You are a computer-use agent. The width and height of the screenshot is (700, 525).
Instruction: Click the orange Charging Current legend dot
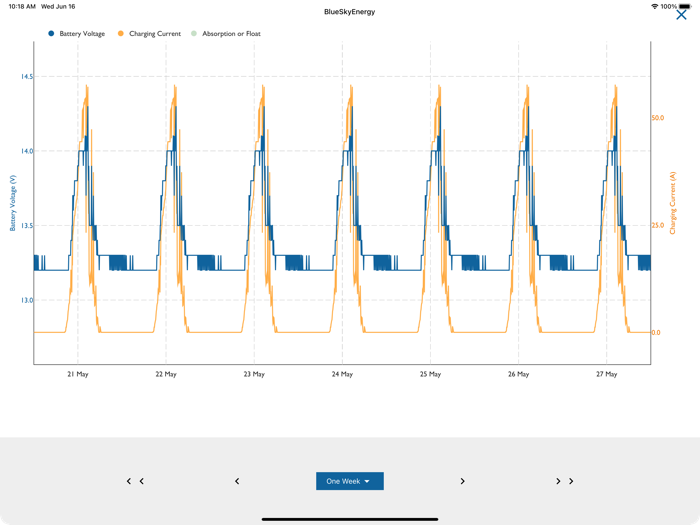121,34
